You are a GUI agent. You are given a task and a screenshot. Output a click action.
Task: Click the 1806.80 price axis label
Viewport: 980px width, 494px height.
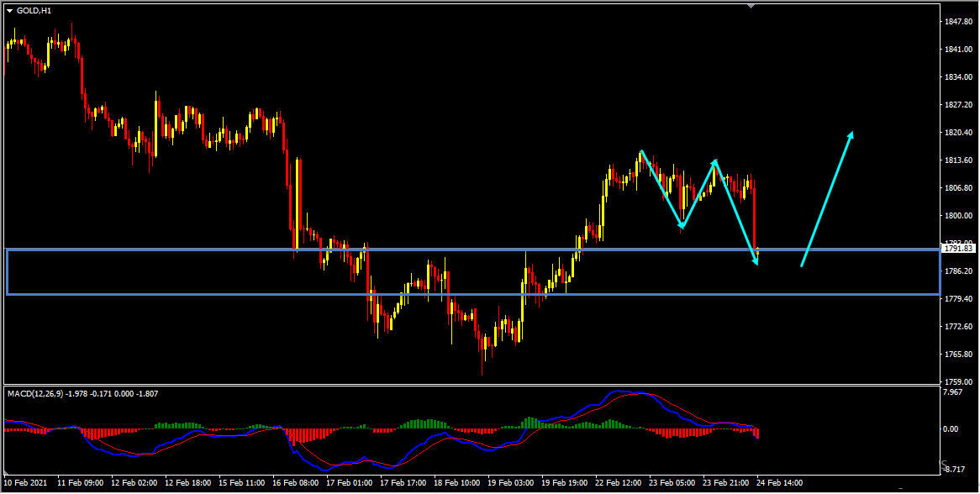[958, 188]
